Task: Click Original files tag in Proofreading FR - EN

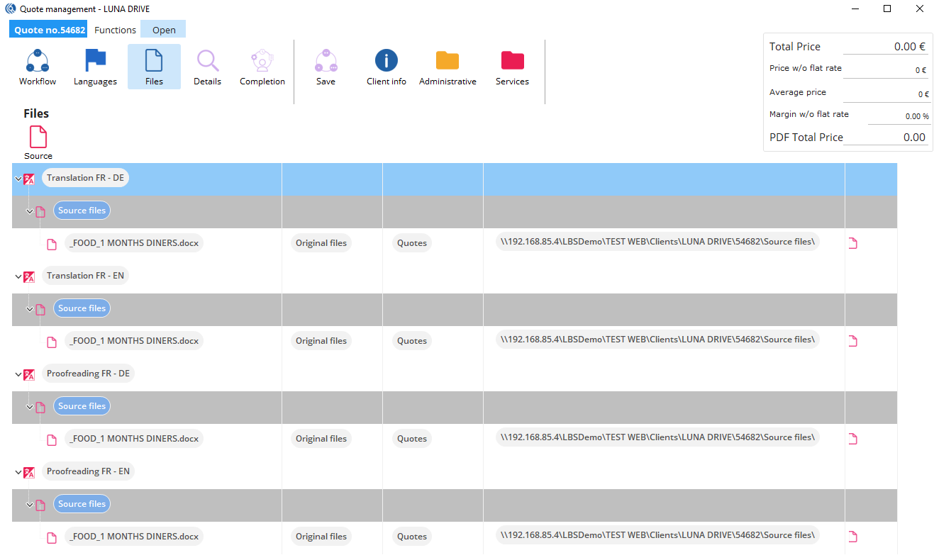Action: pos(321,537)
